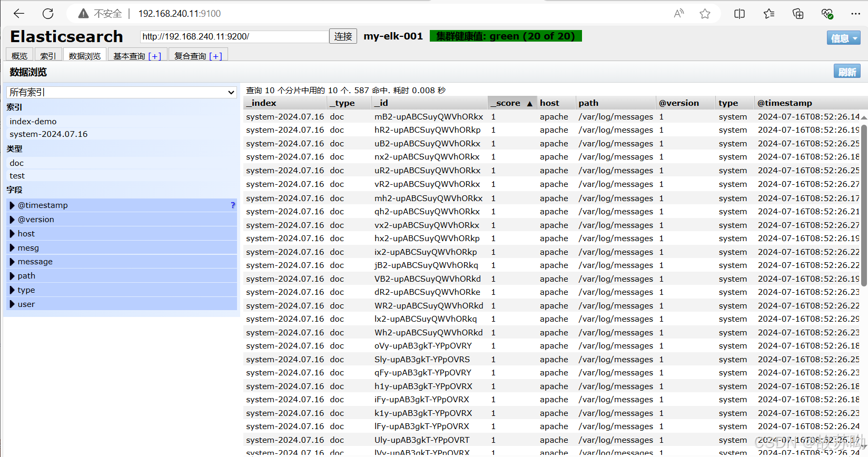This screenshot has height=457, width=868.
Task: Switch to the 索引 tab
Action: 48,55
